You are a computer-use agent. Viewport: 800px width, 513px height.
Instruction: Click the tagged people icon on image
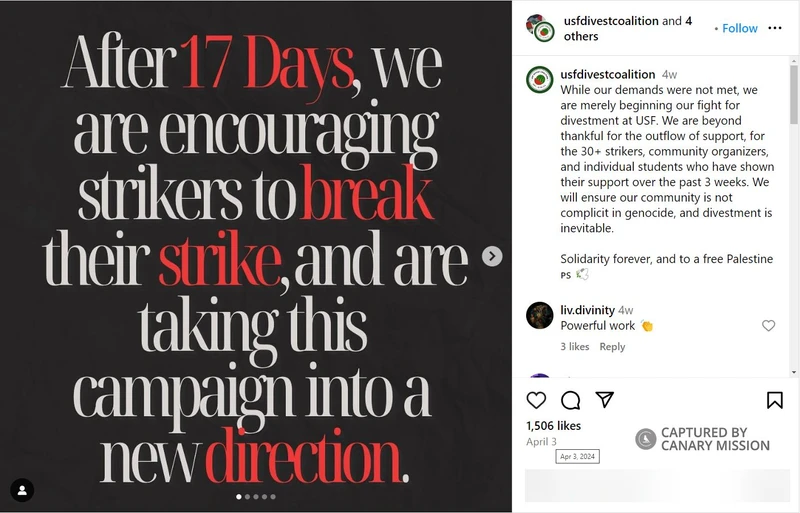pyautogui.click(x=22, y=490)
